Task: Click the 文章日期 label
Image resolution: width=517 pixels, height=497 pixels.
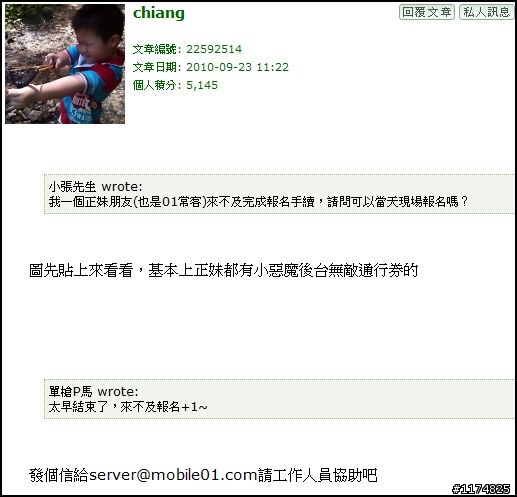Action: pos(155,67)
